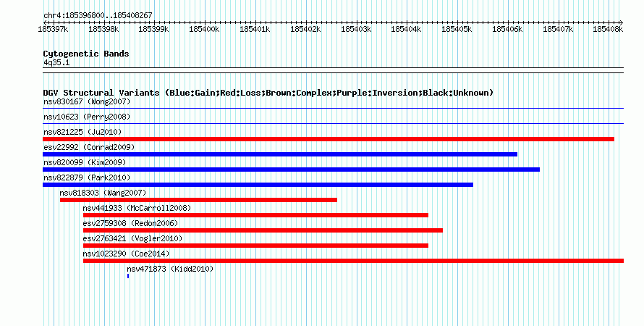Select the red loss bar under esv2763421

255,246
